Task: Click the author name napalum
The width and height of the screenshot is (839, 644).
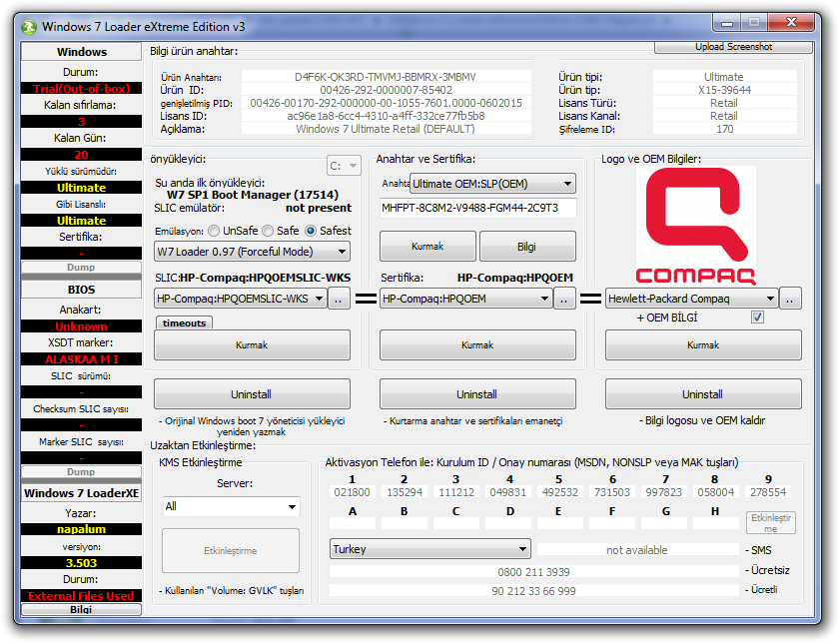Action: point(81,529)
